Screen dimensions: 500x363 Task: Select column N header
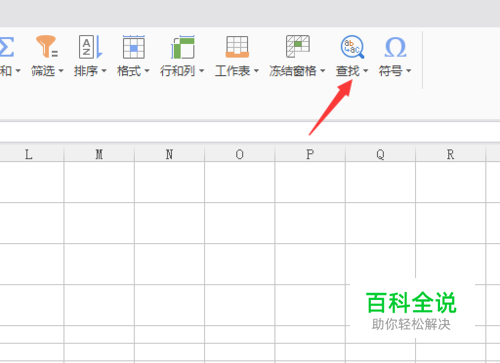click(x=169, y=154)
